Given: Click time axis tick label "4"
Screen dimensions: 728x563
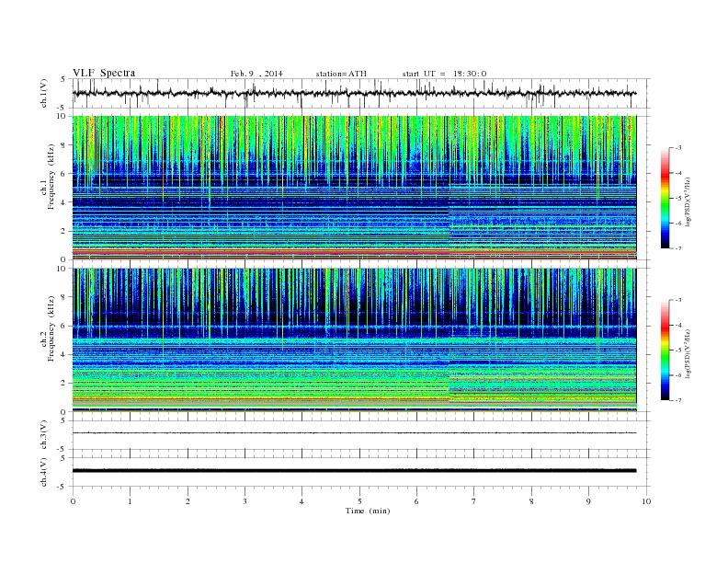Looking at the screenshot, I should pos(301,501).
